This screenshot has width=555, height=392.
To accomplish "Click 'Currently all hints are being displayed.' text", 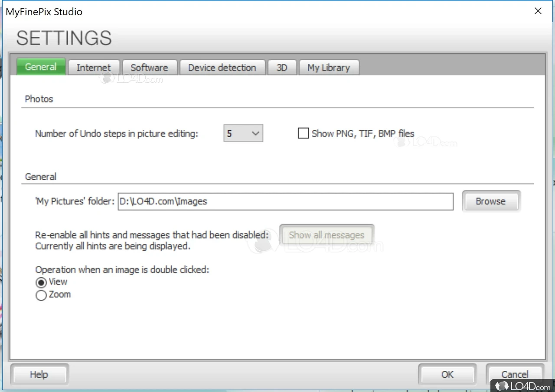I will pos(113,246).
